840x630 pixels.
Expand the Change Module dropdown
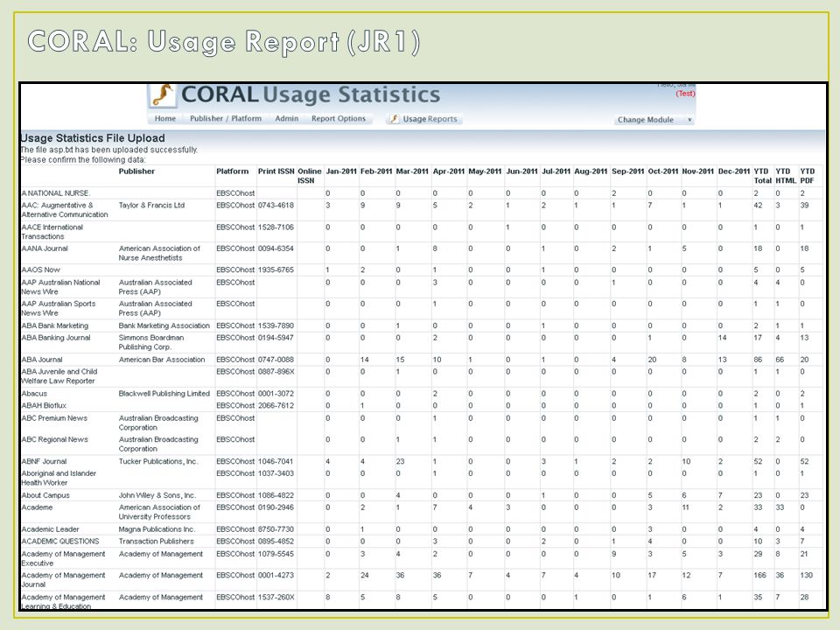(654, 120)
